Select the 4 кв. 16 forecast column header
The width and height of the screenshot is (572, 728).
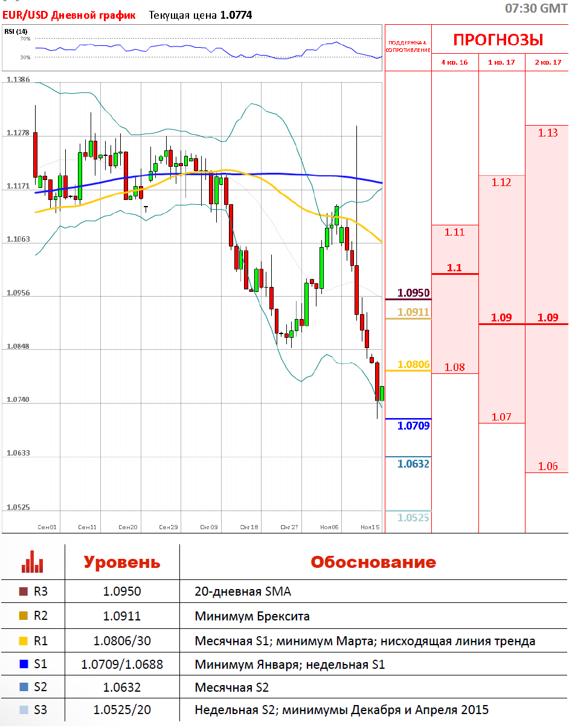tap(454, 62)
